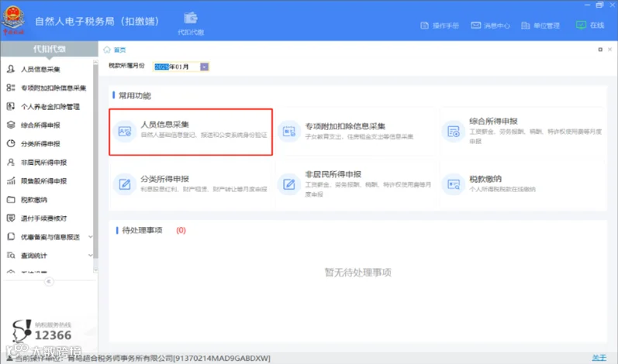Click the home icon next to 首页
This screenshot has height=364, width=618.
107,50
